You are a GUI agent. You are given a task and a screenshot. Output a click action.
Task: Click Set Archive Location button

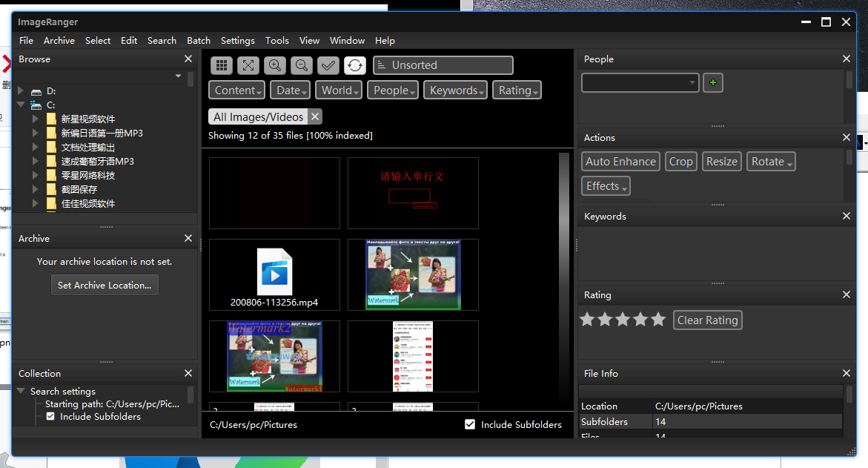pos(105,286)
